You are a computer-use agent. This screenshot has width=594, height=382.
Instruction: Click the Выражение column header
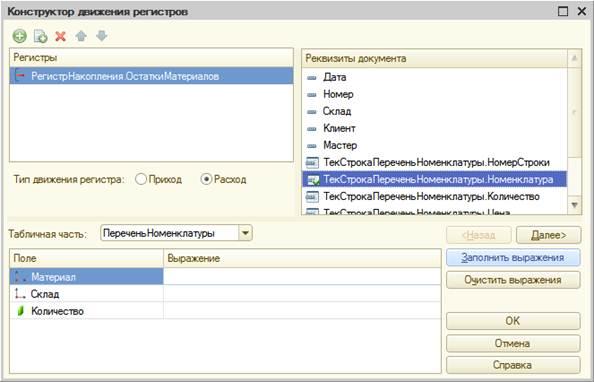click(302, 258)
